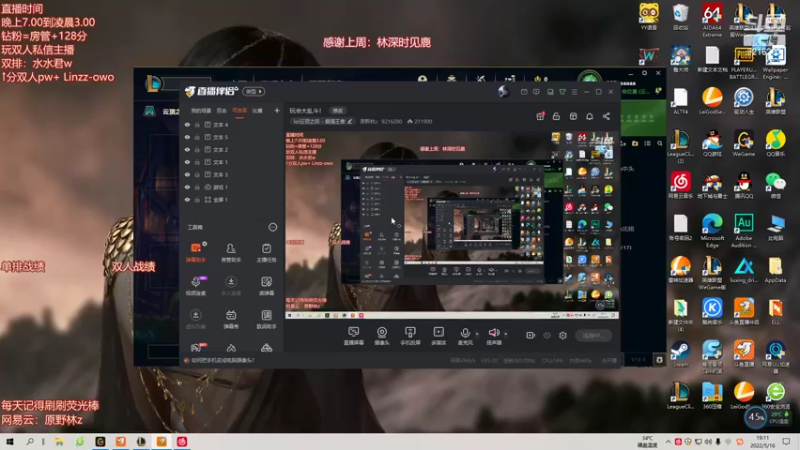Expand the mode pill beside the app logo
Screen dimensions: 800x450
tap(254, 92)
